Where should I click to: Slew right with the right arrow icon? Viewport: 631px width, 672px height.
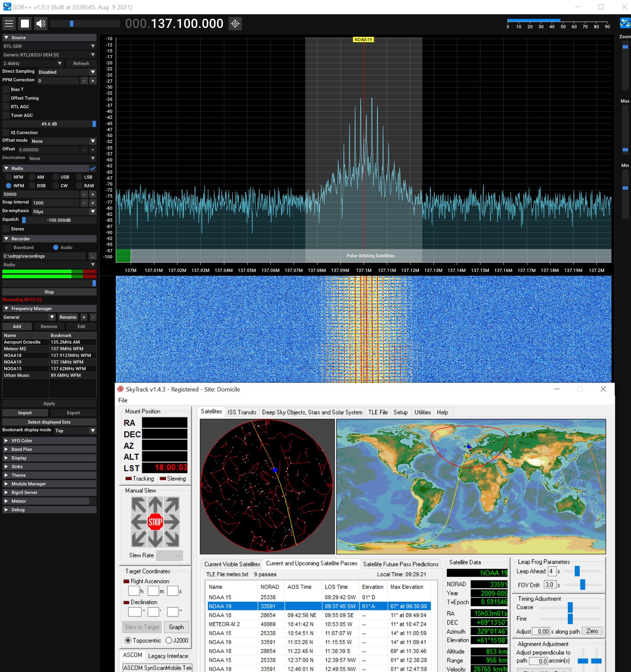point(172,522)
